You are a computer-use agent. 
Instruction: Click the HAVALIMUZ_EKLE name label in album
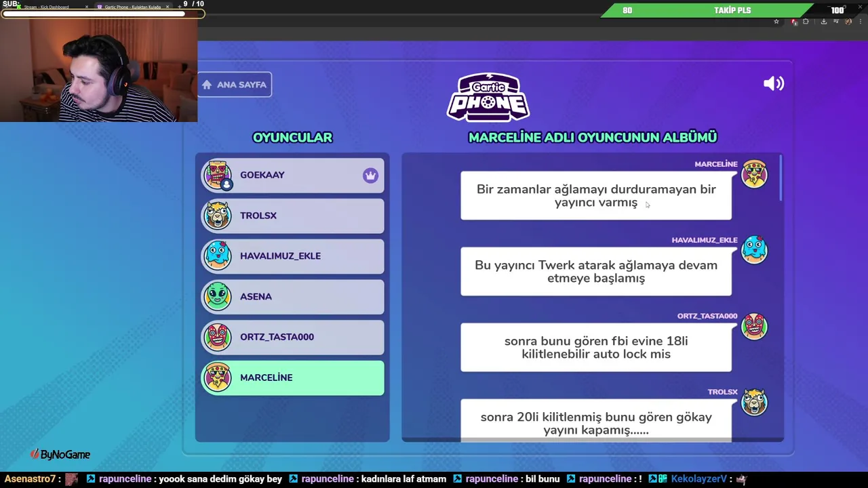[x=705, y=240]
